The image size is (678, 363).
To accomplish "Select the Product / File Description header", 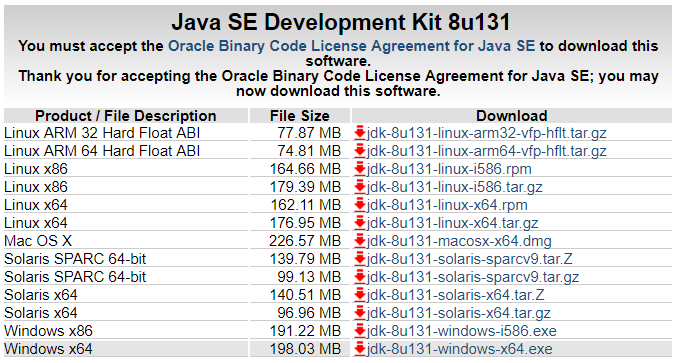I will [126, 116].
